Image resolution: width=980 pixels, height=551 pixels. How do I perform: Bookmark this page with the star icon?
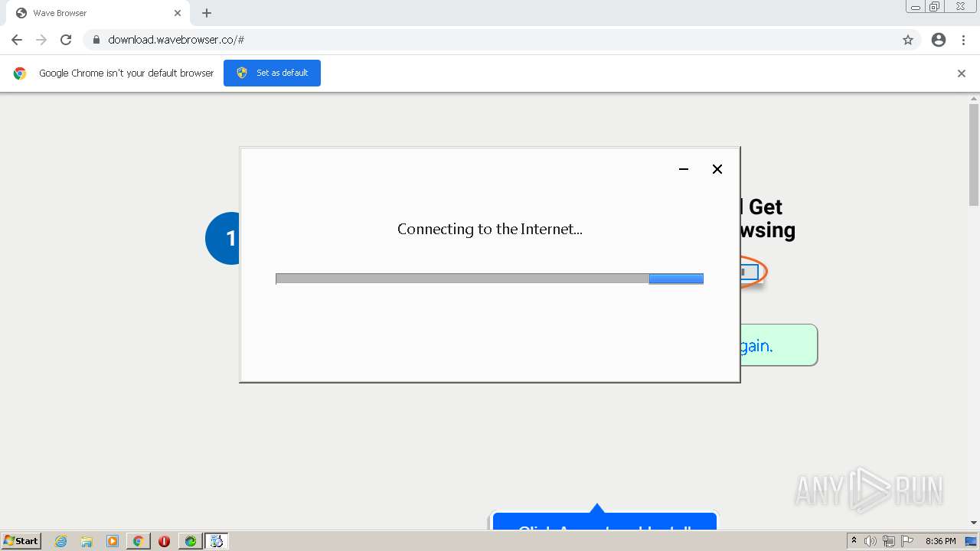(x=908, y=40)
